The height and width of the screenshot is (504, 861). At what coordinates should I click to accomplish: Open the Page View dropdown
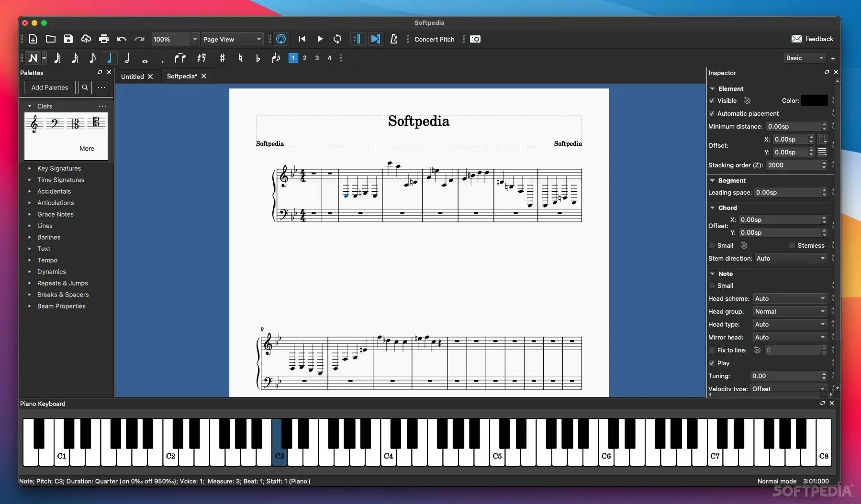point(232,39)
